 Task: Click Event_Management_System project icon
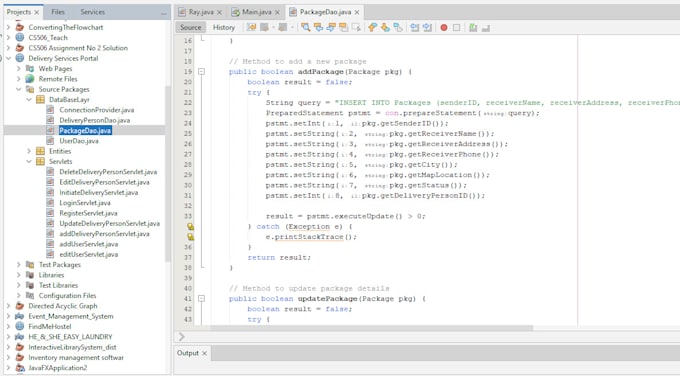pyautogui.click(x=20, y=316)
